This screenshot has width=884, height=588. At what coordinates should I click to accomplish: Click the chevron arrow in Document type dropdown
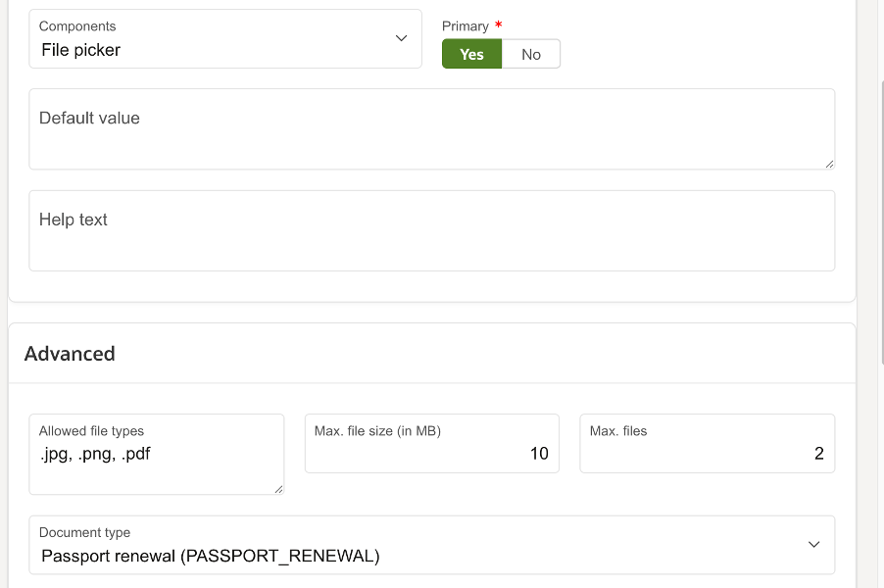[813, 545]
